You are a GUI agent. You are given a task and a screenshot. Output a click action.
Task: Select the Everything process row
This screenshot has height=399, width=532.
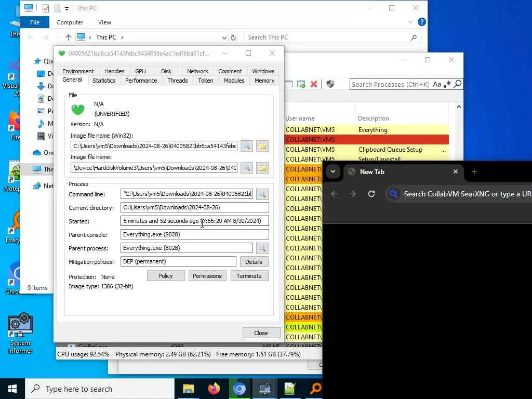point(366,129)
